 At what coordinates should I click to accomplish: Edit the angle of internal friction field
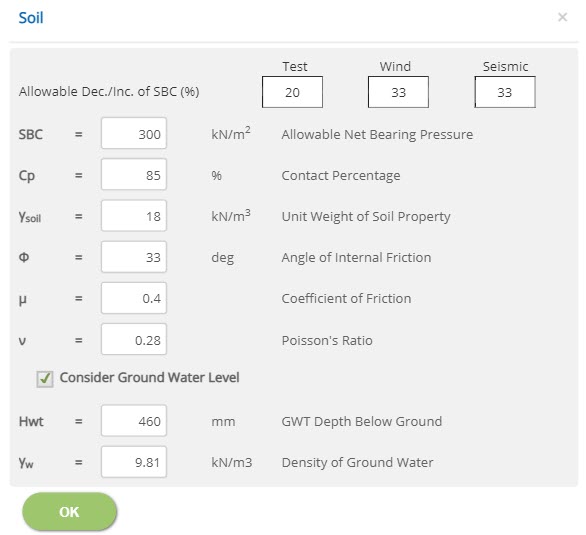click(x=134, y=257)
